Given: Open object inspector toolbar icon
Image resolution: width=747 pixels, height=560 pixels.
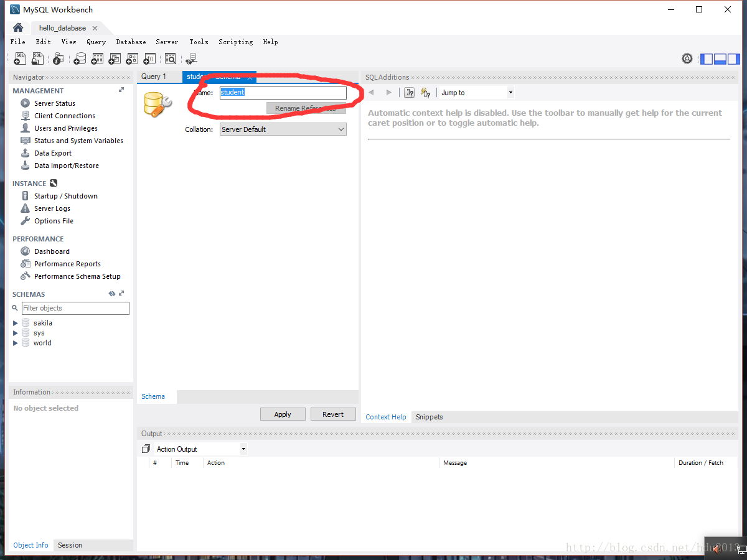Looking at the screenshot, I should 58,58.
